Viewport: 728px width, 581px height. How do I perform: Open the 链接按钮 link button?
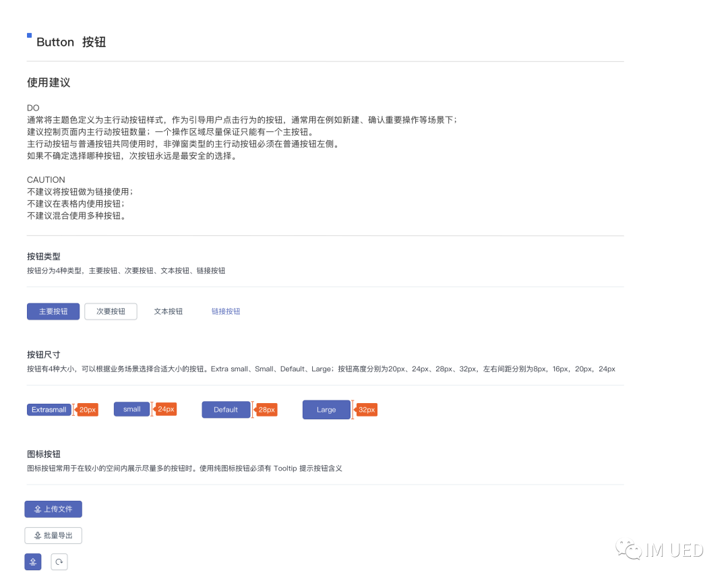[x=226, y=311]
